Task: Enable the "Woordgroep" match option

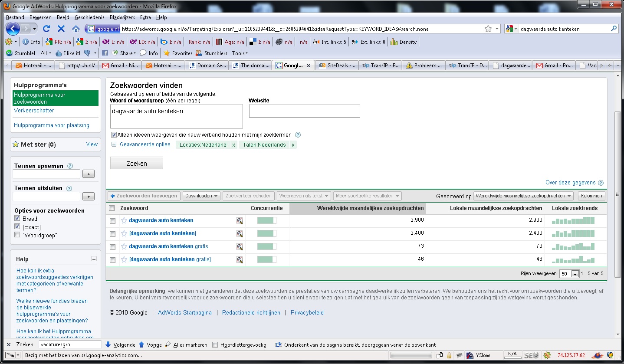Action: [17, 235]
